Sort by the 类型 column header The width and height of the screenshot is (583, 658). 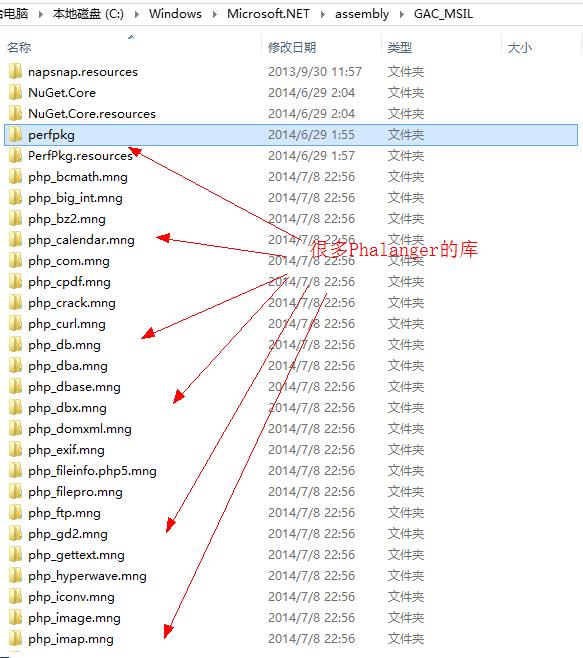coord(400,47)
